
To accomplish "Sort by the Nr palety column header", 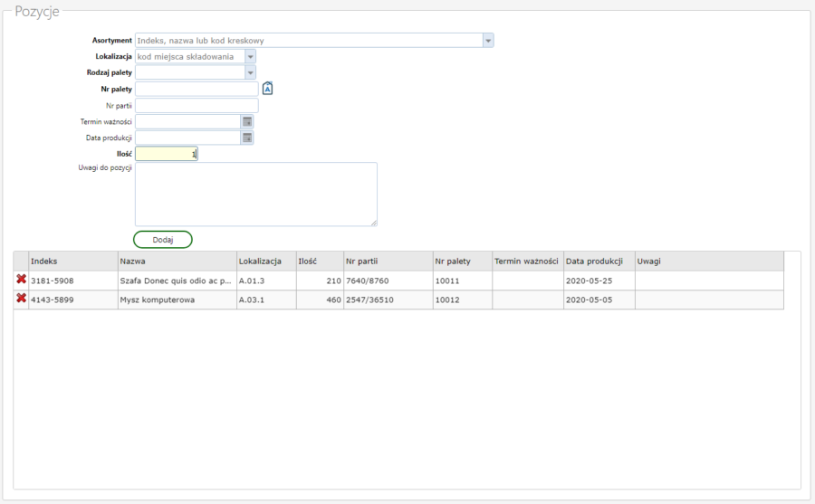I will point(463,262).
